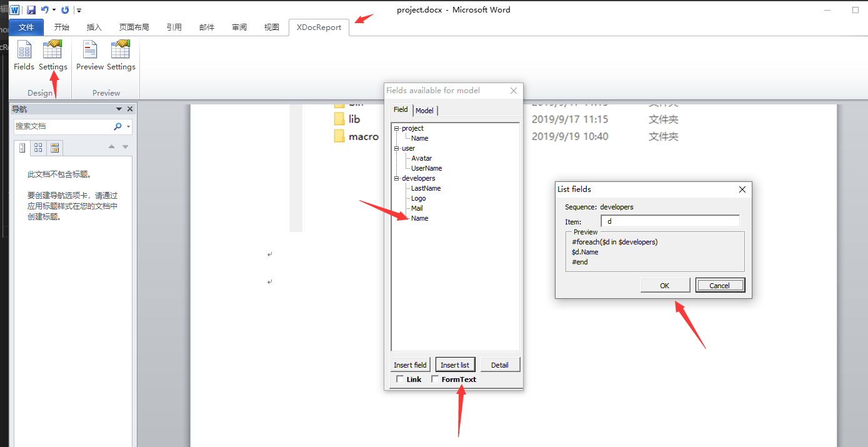
Task: Switch to the 邮件 ribbon tab
Action: pos(207,28)
